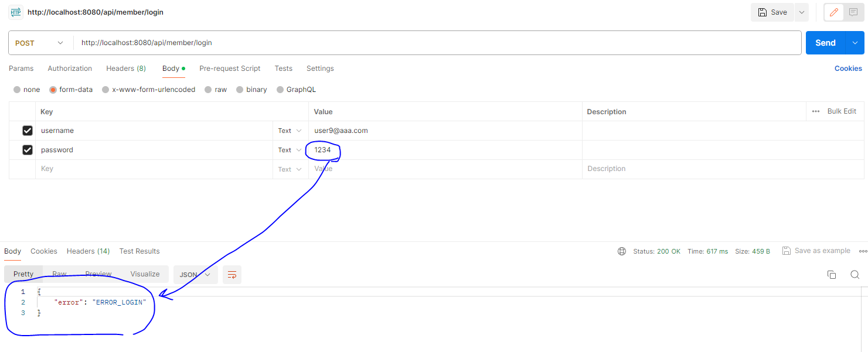Image resolution: width=868 pixels, height=352 pixels.
Task: Click the pencil edit icon
Action: 834,12
